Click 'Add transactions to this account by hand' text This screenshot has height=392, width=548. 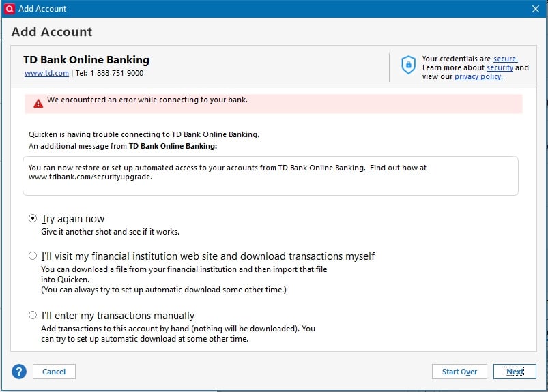[x=178, y=333]
